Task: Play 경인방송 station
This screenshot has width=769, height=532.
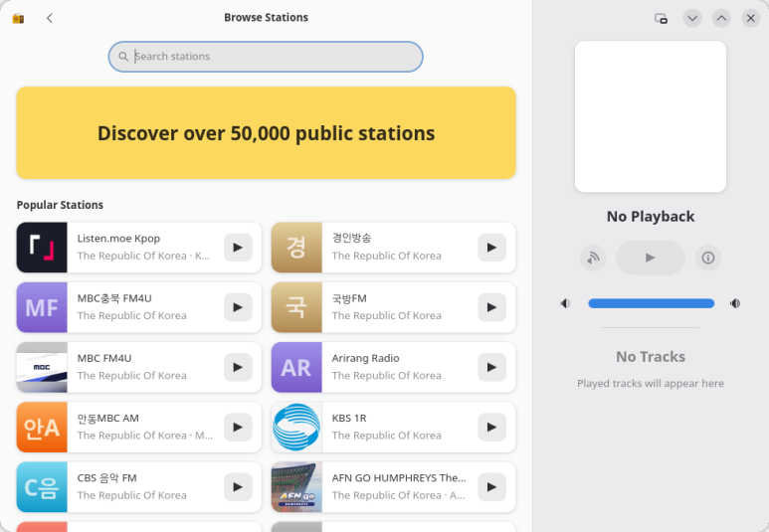Action: coord(491,248)
